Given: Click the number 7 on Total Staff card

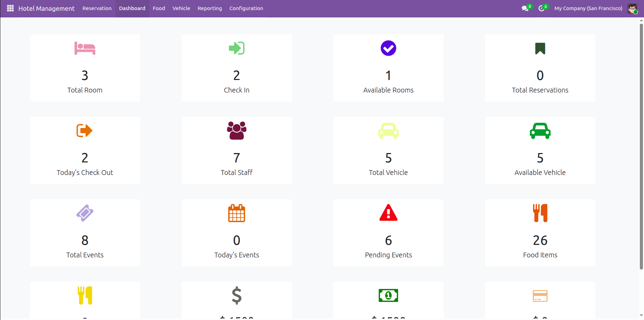Looking at the screenshot, I should point(237,158).
